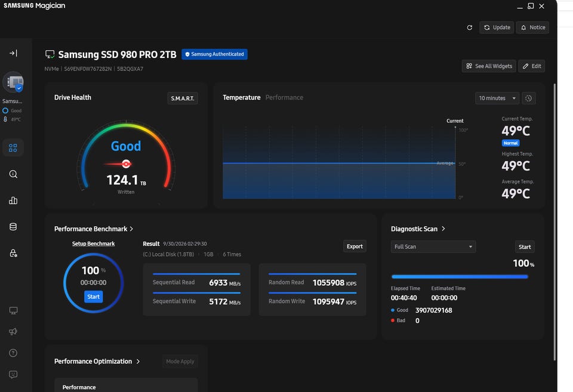Click the result date 9/30/2026 02:29:30
573x392 pixels.
[x=185, y=243]
